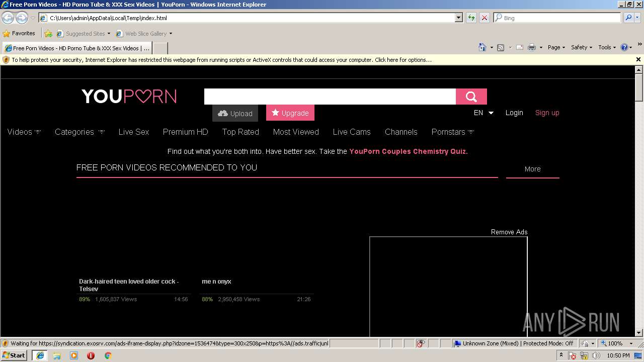Open the Favorites star button
The image size is (644, 362).
click(19, 34)
